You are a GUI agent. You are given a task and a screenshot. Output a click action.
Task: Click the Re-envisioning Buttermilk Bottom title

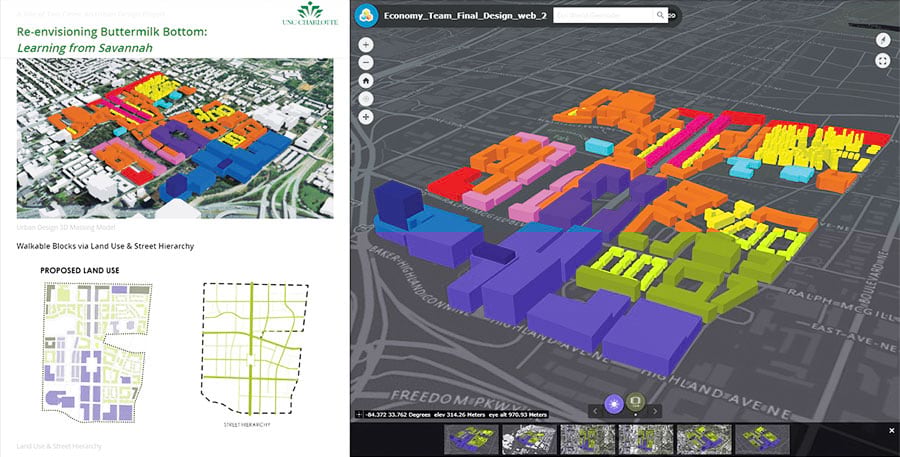pyautogui.click(x=112, y=32)
